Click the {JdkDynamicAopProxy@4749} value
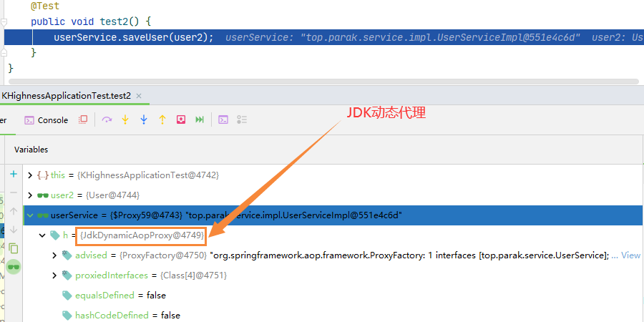Screen dimensions: 644x322 click(142, 235)
